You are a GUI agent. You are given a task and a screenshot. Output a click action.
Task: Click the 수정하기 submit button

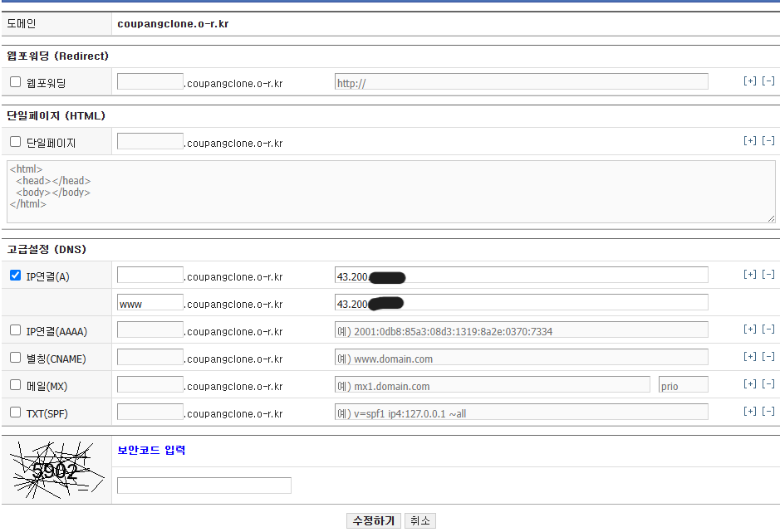[374, 520]
